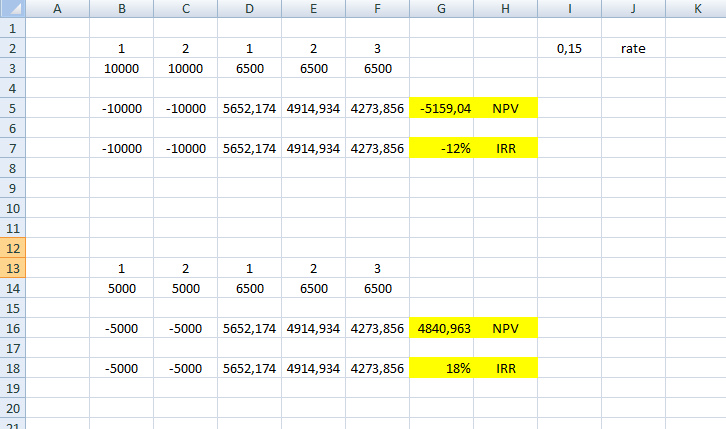726x429 pixels.
Task: Select column B header
Action: [121, 8]
